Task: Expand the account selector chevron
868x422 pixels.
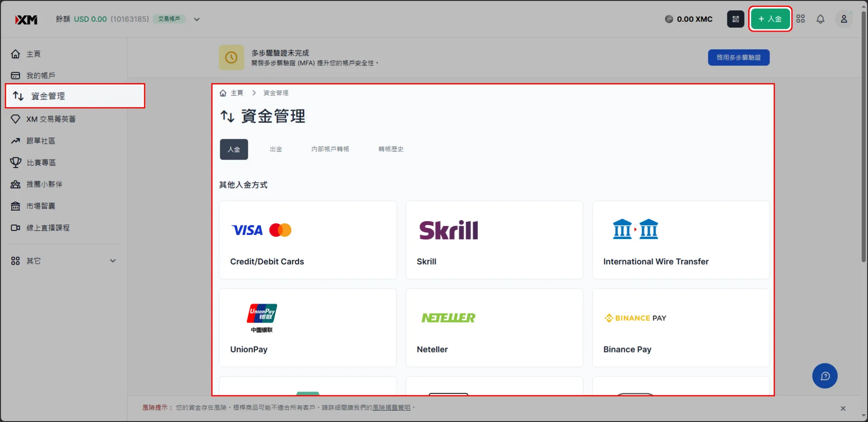Action: click(x=197, y=19)
